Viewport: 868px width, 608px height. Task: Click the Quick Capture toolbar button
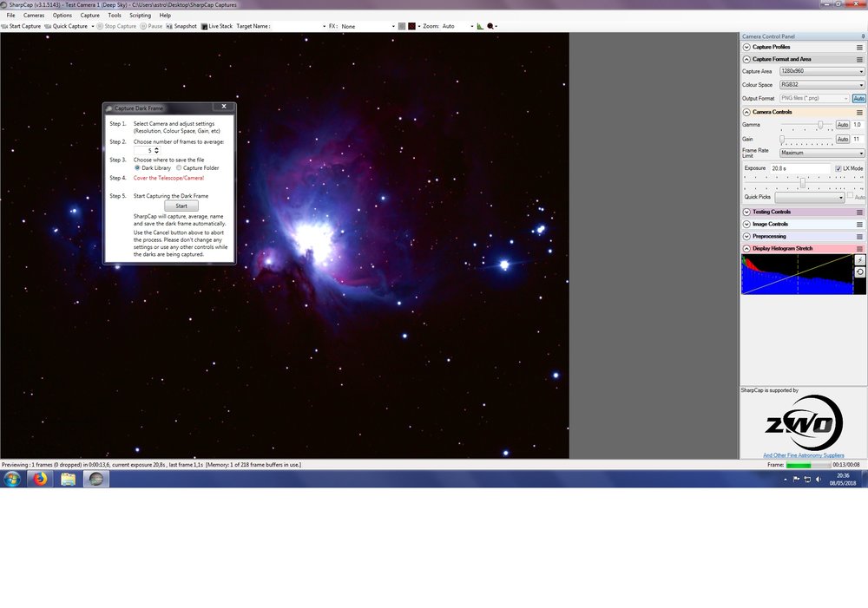click(x=66, y=26)
